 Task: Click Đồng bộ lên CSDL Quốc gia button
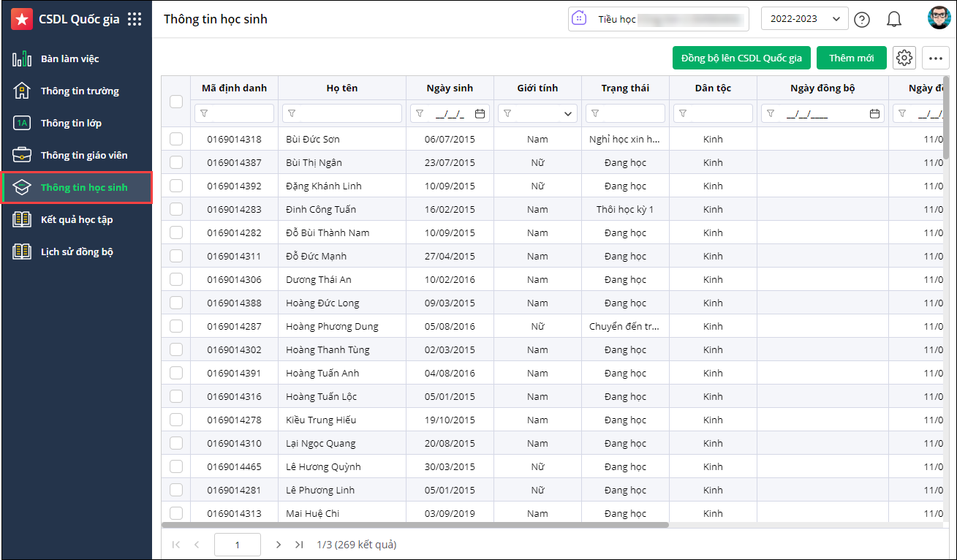[741, 58]
